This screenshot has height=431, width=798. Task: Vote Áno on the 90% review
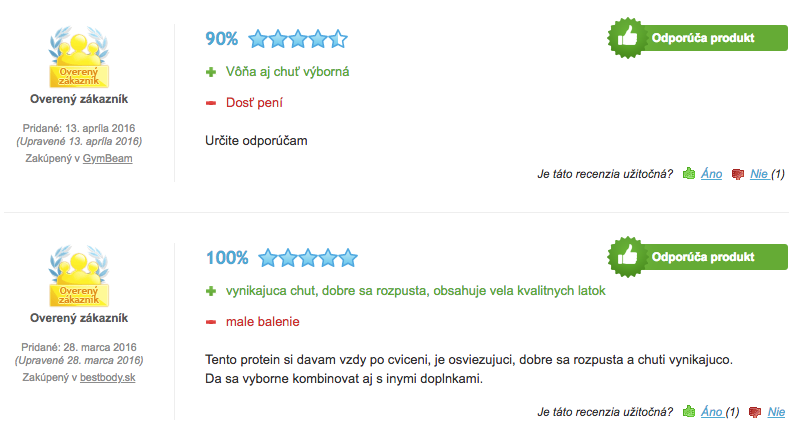point(711,174)
